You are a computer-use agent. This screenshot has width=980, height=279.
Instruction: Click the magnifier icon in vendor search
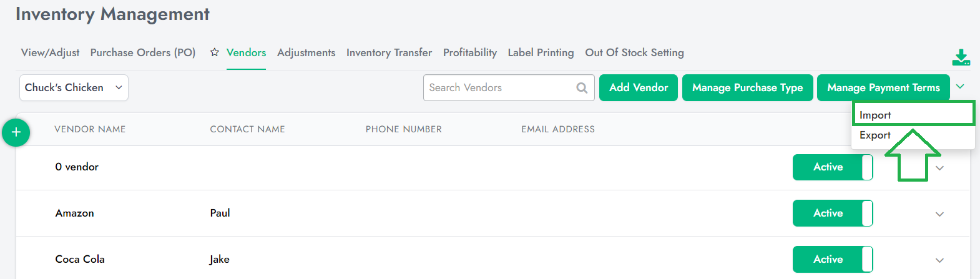click(x=582, y=88)
